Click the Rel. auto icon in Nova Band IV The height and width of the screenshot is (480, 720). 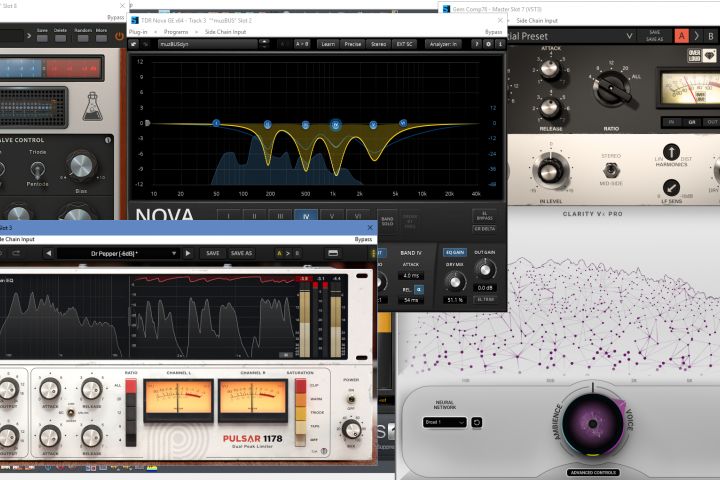tap(419, 289)
